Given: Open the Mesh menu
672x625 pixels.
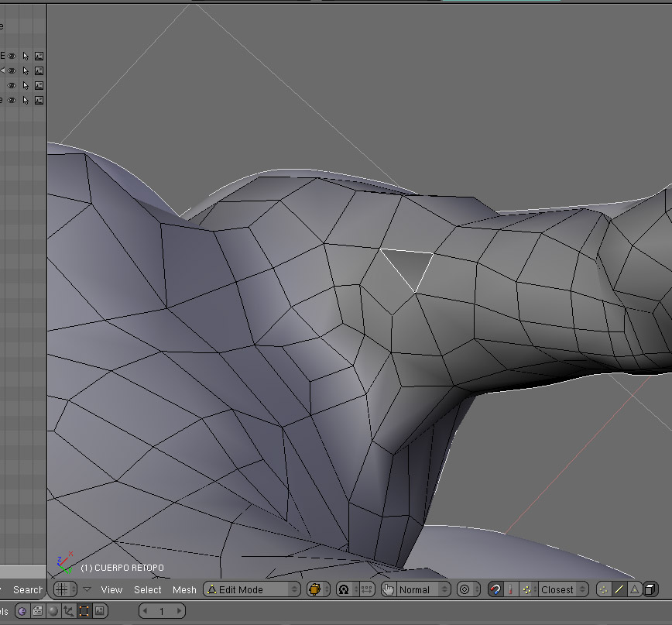Looking at the screenshot, I should tap(184, 590).
